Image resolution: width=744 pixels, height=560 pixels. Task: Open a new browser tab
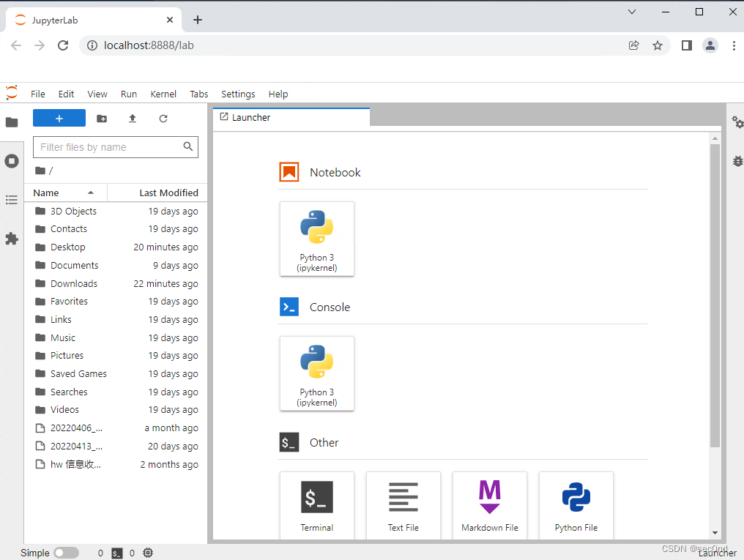pyautogui.click(x=198, y=20)
